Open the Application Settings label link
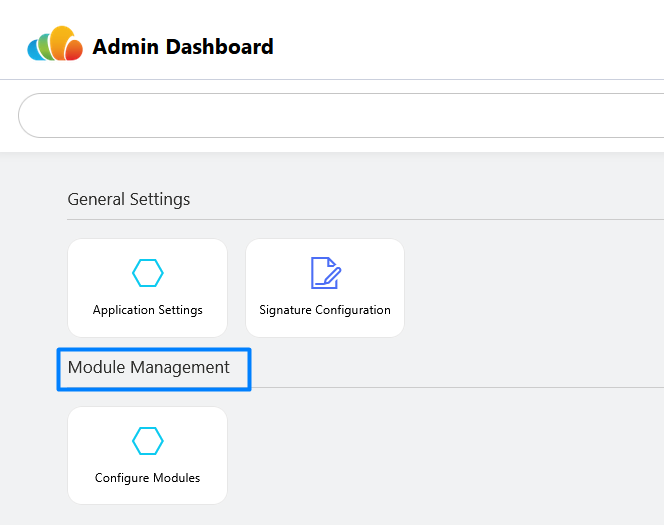This screenshot has width=664, height=525. (x=147, y=310)
